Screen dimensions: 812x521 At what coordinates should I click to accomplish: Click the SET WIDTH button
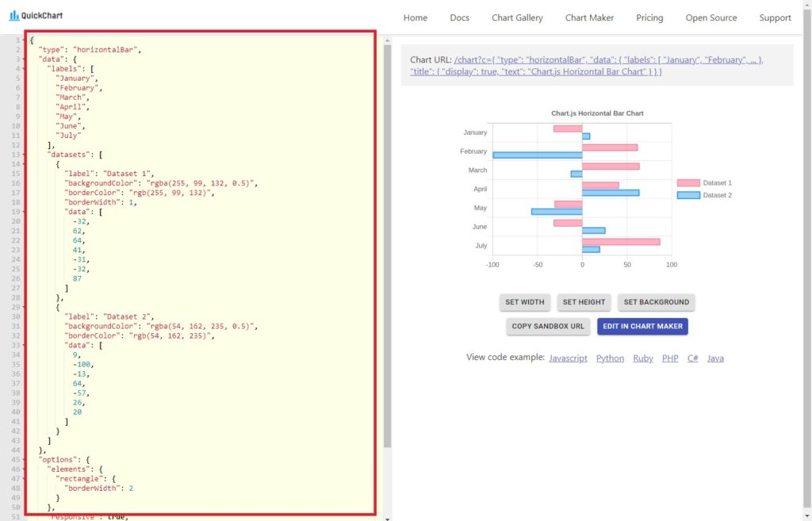525,302
